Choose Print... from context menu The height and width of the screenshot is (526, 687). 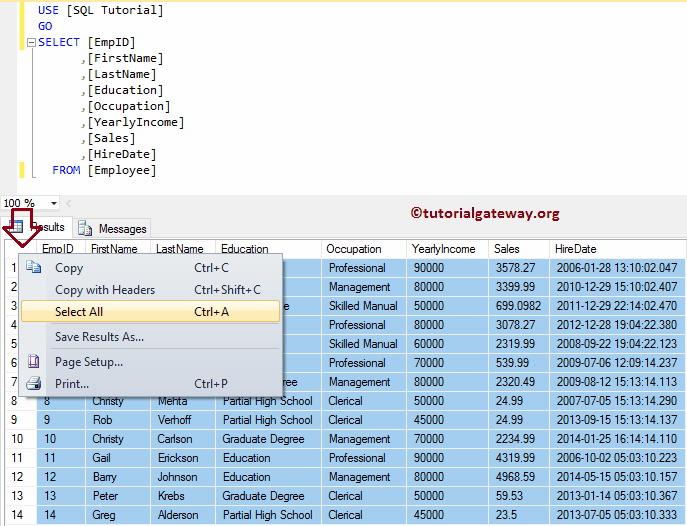tap(150, 384)
